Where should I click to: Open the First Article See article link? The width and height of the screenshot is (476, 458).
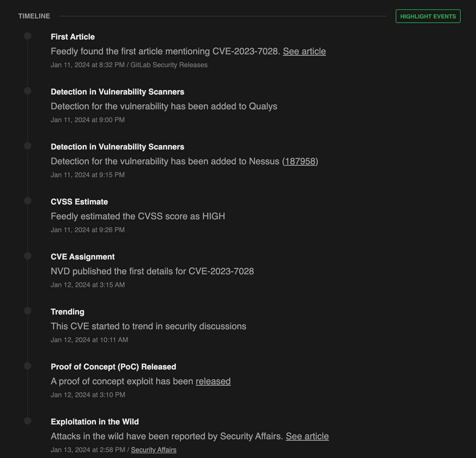[304, 52]
